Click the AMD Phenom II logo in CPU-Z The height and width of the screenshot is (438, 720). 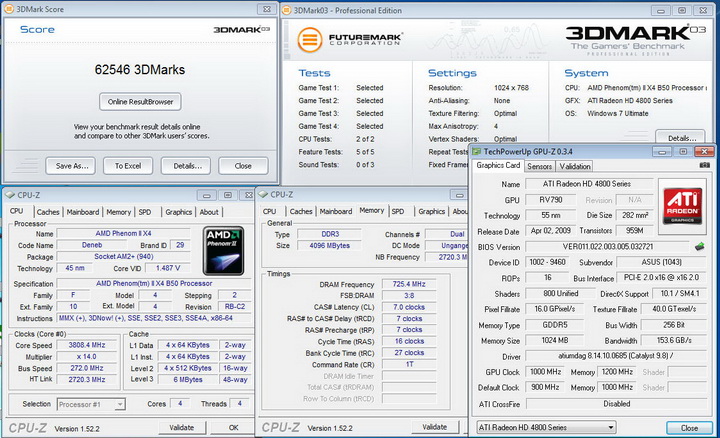224,251
